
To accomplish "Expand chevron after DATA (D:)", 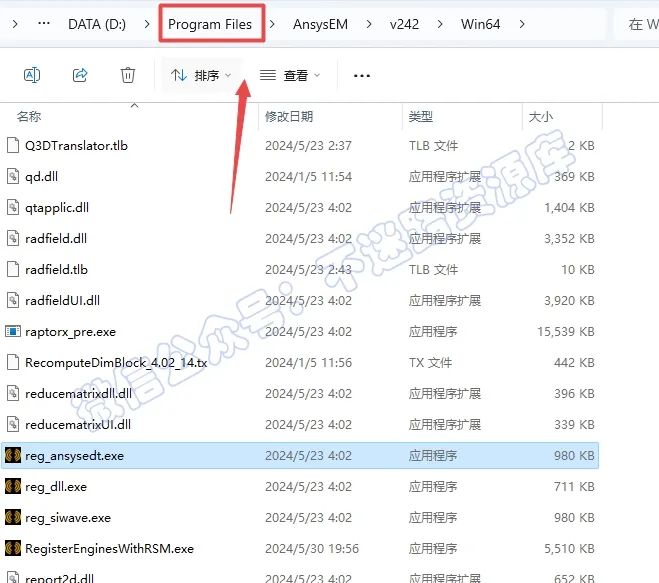I will point(147,24).
